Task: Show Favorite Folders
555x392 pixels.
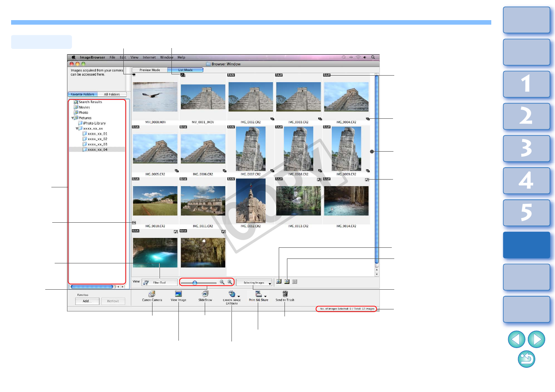Action: pyautogui.click(x=83, y=95)
